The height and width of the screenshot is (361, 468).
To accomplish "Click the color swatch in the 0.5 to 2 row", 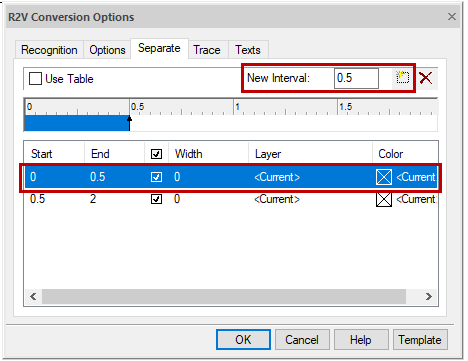I will point(384,199).
